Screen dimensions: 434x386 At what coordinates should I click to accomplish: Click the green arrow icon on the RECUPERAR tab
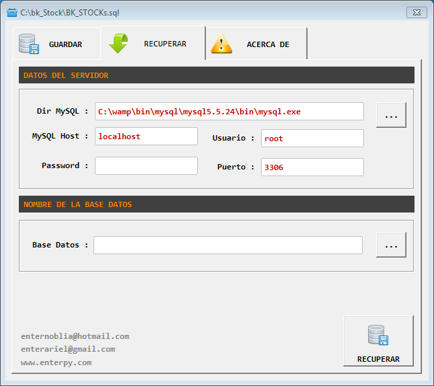[x=119, y=43]
